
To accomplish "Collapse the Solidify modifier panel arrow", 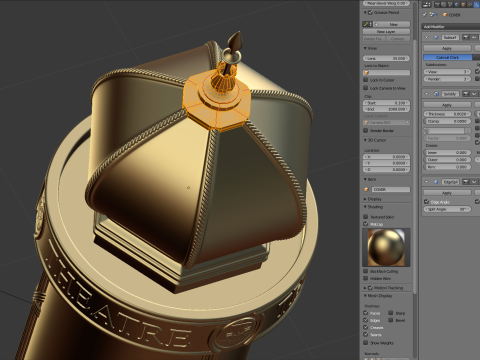I will point(426,94).
